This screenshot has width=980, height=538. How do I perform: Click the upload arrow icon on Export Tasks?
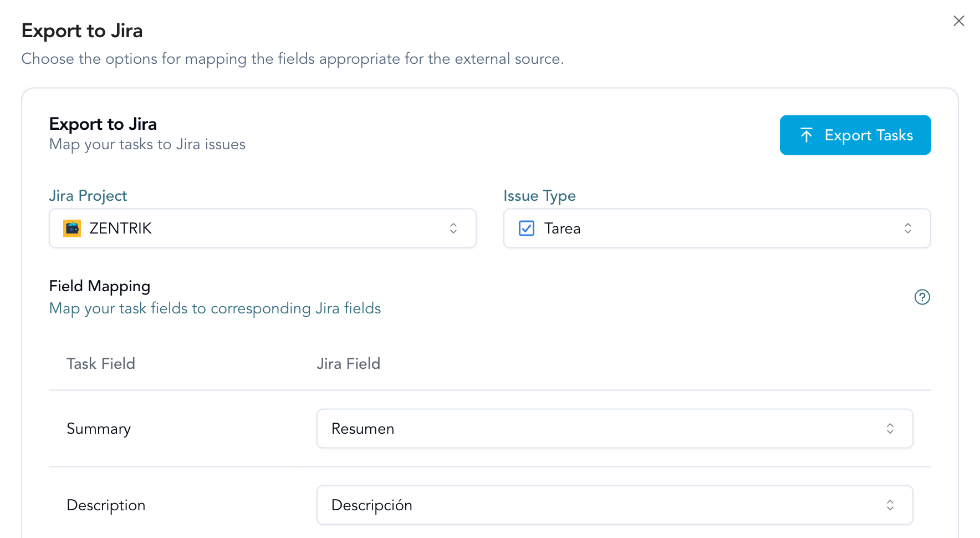pos(807,135)
